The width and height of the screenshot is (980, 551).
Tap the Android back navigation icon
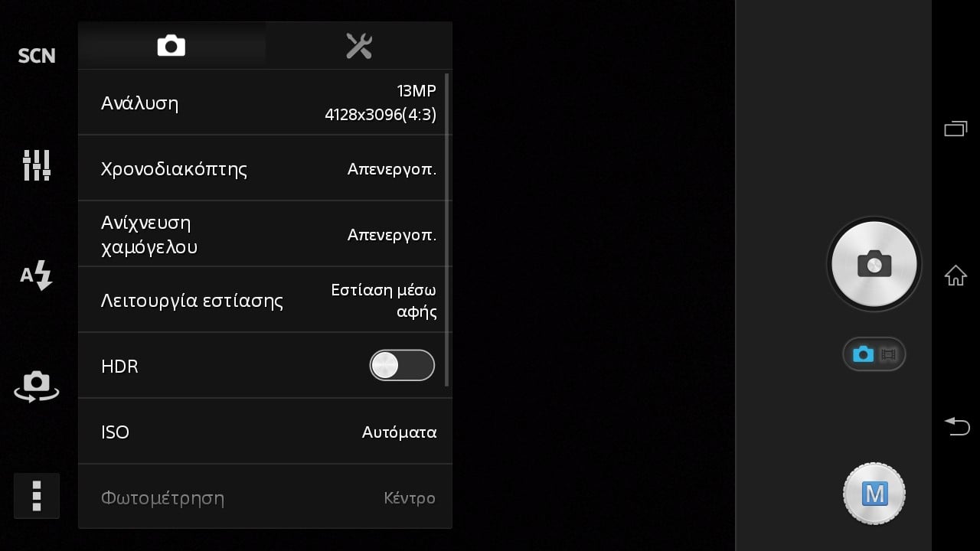pyautogui.click(x=956, y=425)
